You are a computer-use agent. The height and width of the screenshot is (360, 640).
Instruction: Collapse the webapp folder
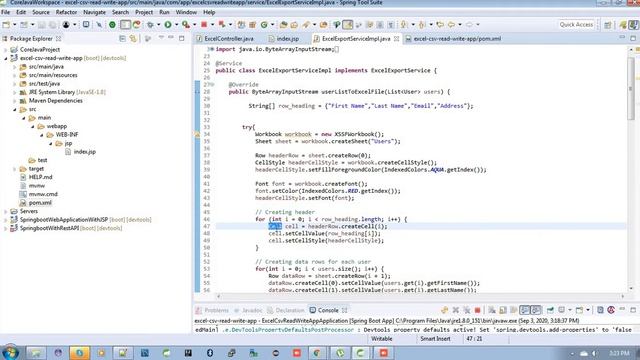[x=33, y=127]
